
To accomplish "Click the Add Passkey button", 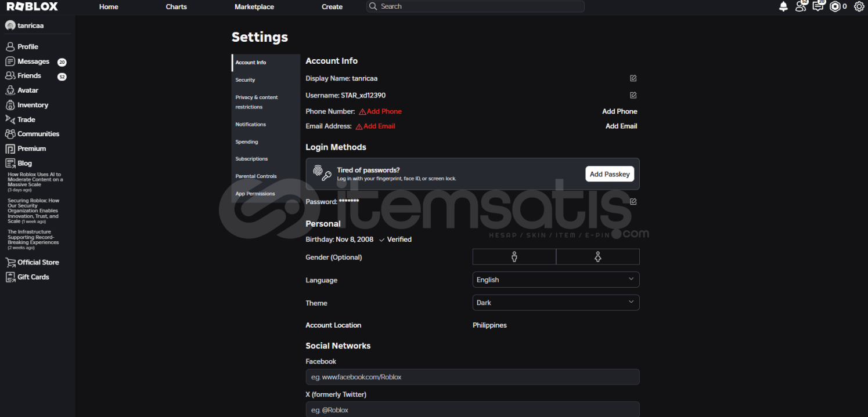I will (610, 174).
